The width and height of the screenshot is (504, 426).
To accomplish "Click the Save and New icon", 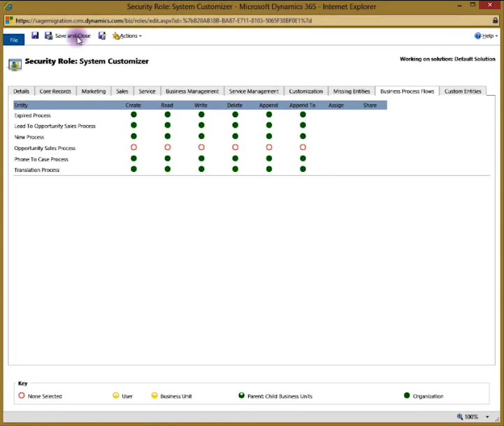I will click(102, 36).
